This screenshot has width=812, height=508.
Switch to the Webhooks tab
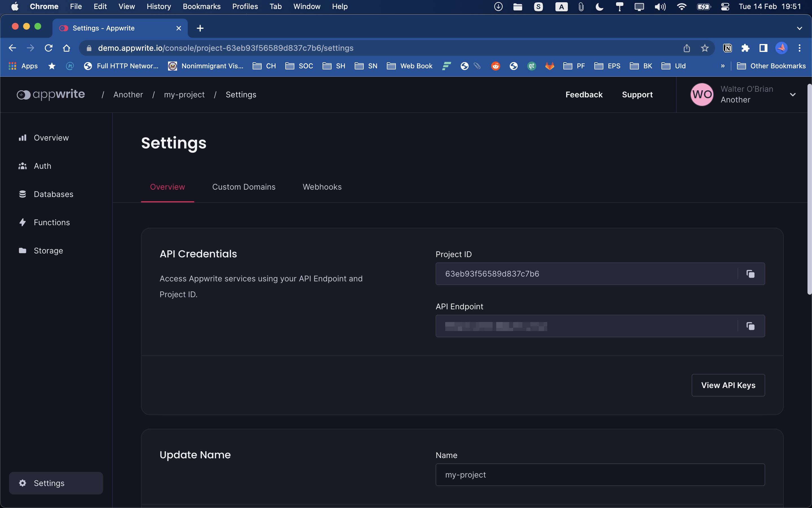click(322, 187)
